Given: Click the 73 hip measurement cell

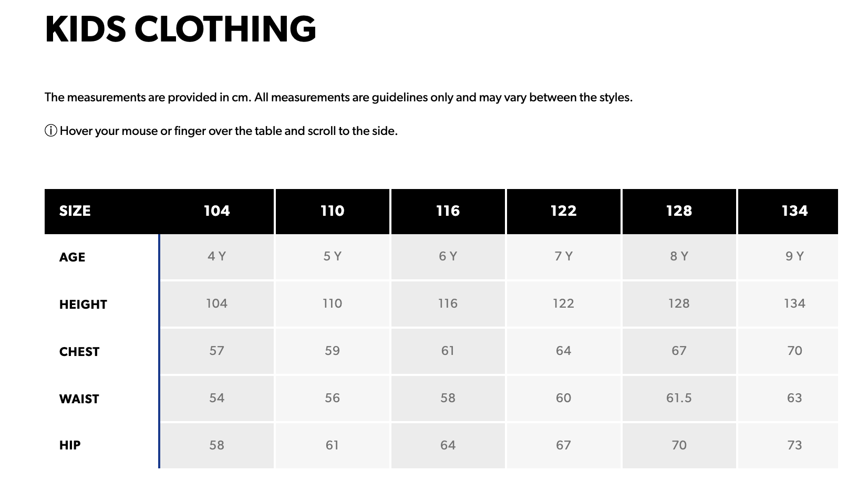Looking at the screenshot, I should click(x=794, y=445).
